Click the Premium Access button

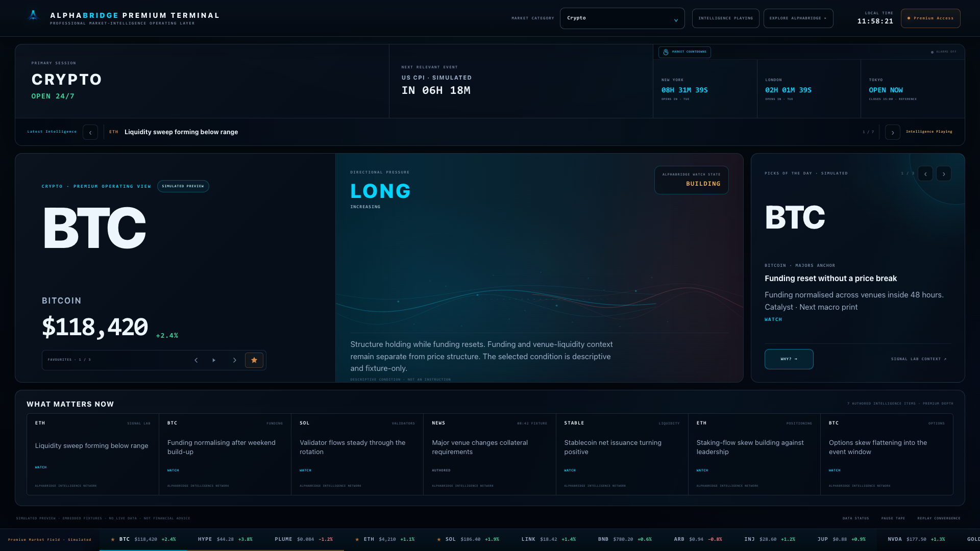[x=930, y=18]
